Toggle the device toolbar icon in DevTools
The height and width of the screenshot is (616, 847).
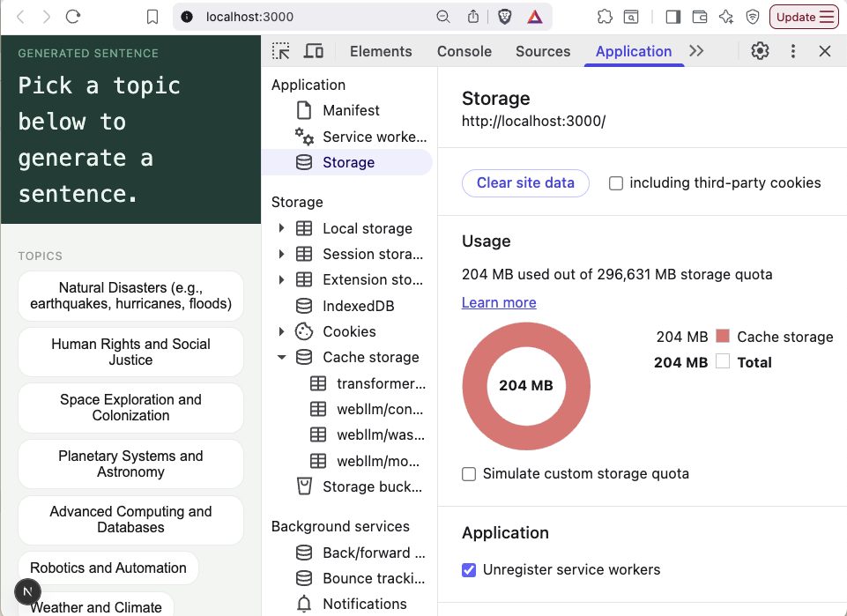313,51
